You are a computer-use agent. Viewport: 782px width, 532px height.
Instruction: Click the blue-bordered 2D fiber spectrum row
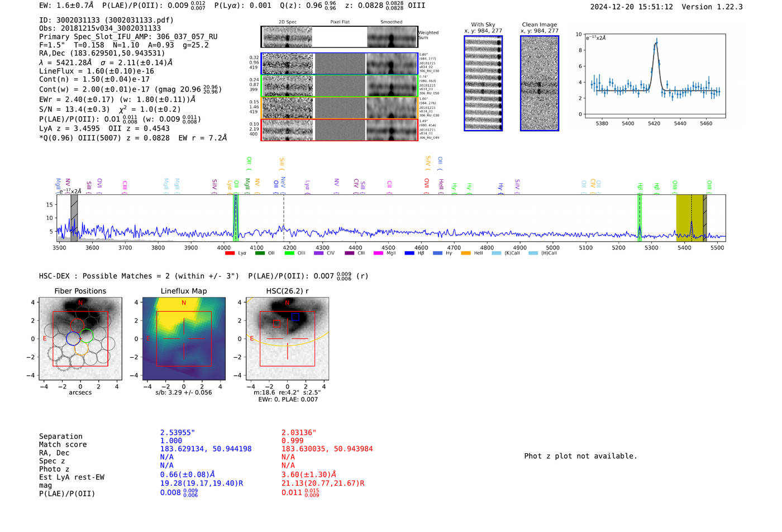tap(340, 64)
